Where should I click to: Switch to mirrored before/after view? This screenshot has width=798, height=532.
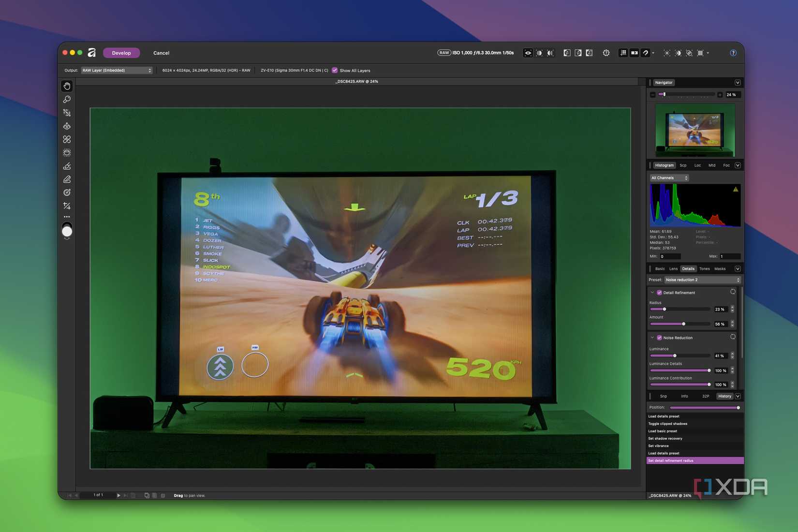pos(550,53)
